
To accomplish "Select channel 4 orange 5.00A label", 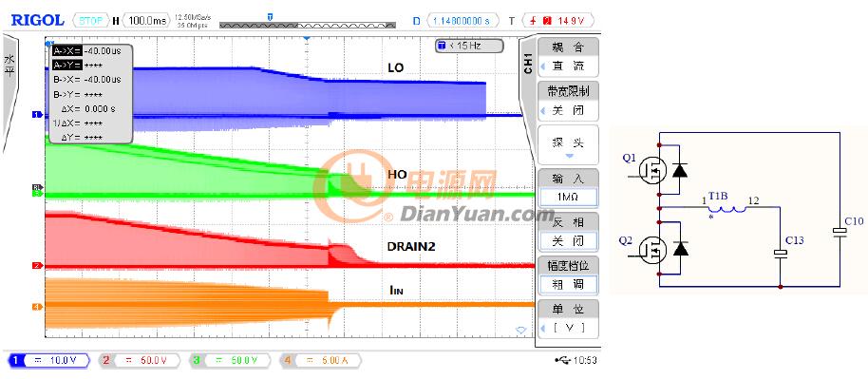I will [x=320, y=361].
